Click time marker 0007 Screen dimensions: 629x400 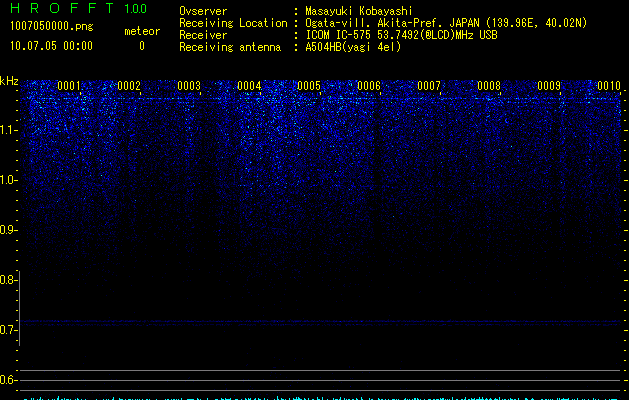429,85
